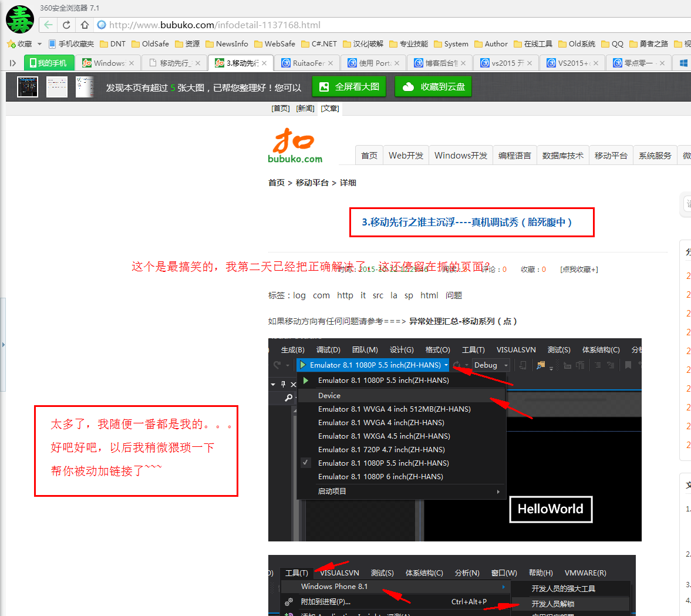Click the bubuko.com logo
The image size is (691, 616).
(x=294, y=146)
